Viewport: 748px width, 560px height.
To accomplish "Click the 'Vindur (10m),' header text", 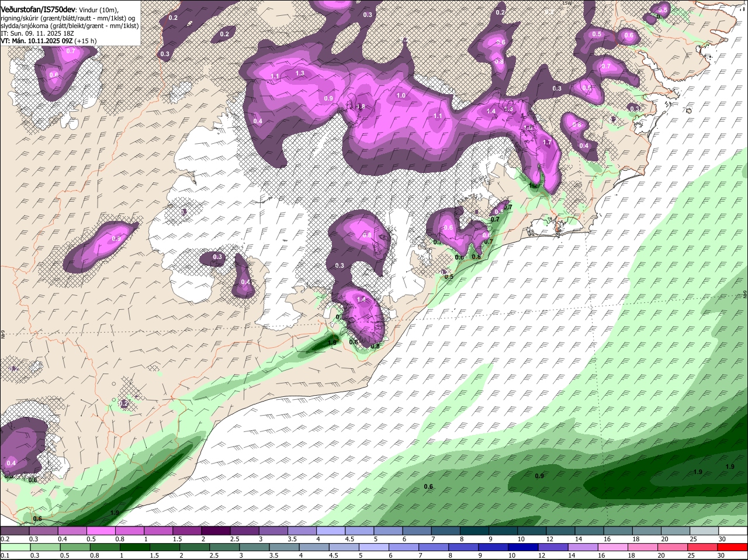I will click(99, 11).
